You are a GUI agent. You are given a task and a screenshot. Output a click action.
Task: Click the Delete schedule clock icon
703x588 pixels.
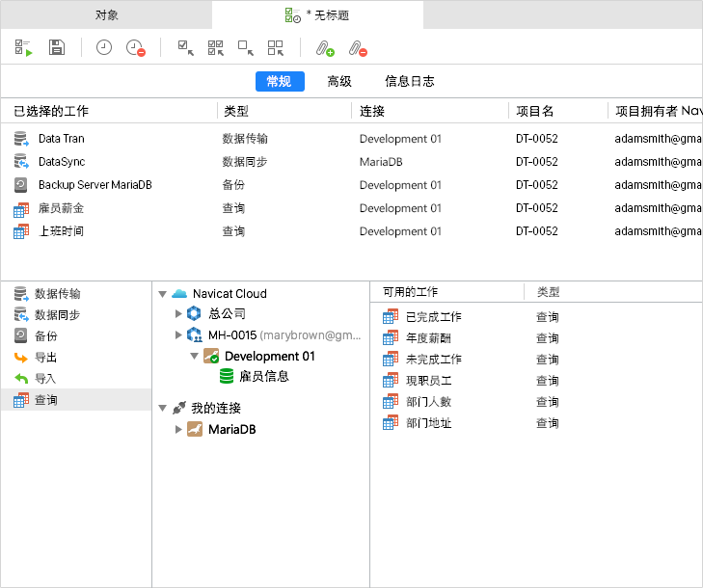point(136,47)
